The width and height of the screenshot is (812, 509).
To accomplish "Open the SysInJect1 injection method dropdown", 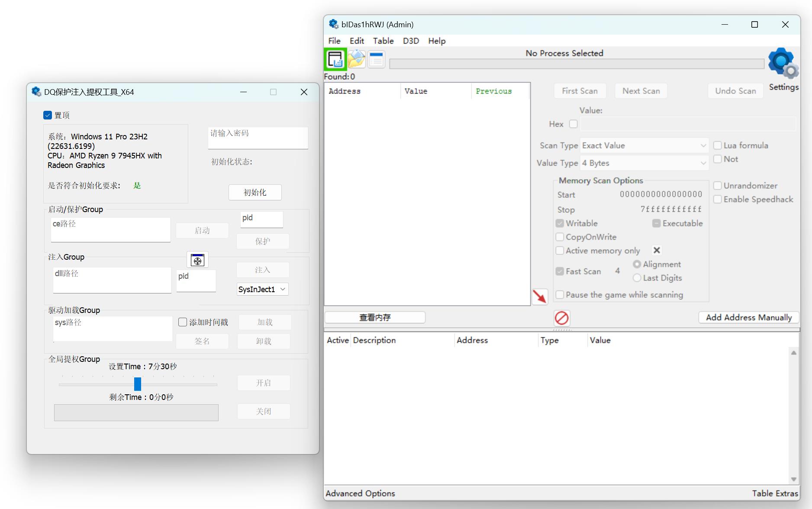I will tap(262, 289).
